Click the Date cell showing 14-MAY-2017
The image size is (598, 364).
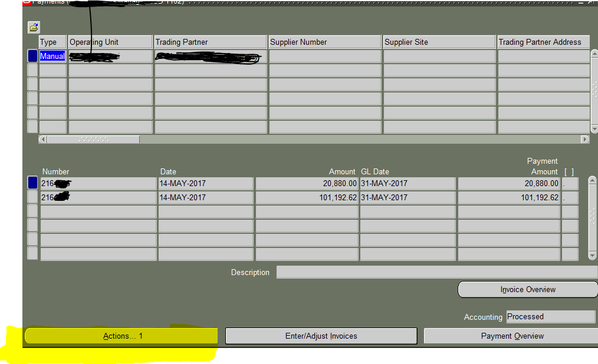(x=205, y=183)
